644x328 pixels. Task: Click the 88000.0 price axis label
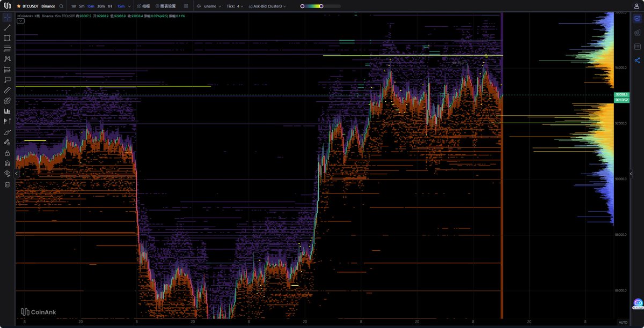point(621,235)
